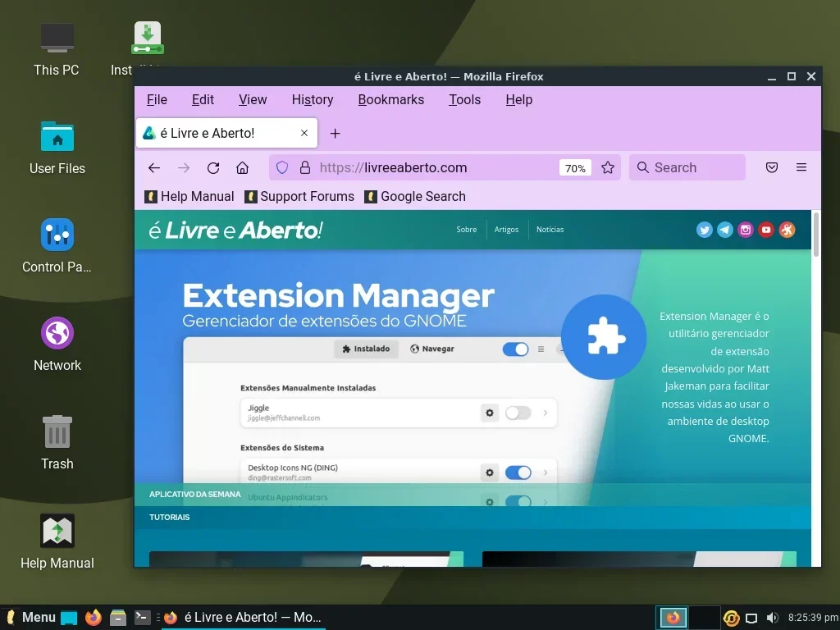Image resolution: width=840 pixels, height=630 pixels.
Task: Open the terminal from the taskbar
Action: [x=142, y=617]
